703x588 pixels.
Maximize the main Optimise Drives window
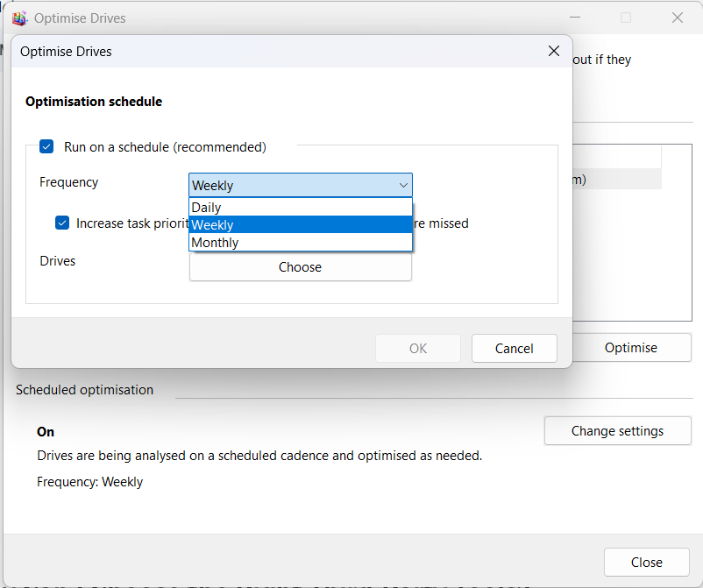626,18
